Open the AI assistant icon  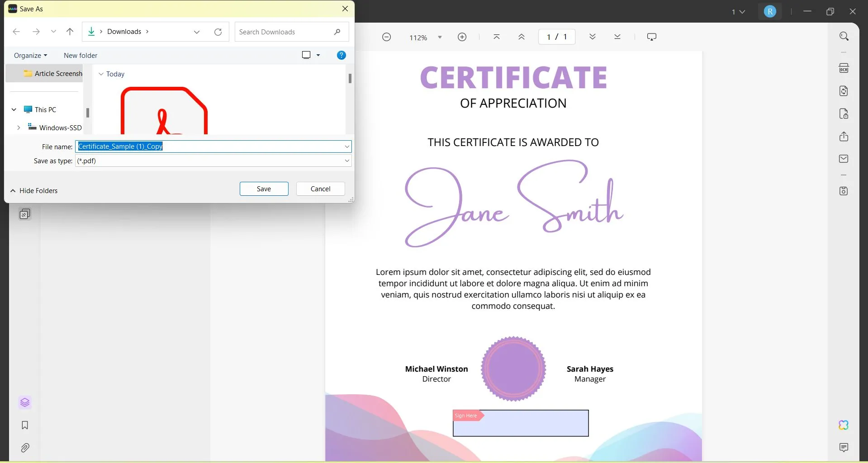point(844,425)
